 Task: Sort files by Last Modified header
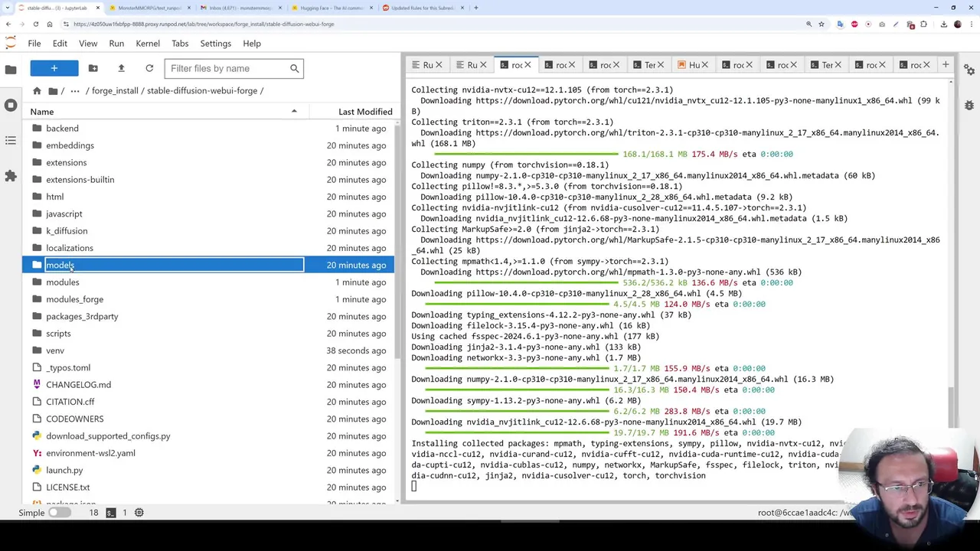coord(365,112)
